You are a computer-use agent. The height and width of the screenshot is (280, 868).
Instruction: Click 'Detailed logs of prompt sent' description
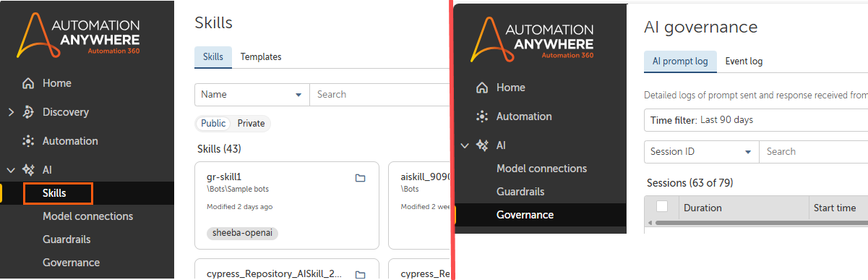click(756, 95)
